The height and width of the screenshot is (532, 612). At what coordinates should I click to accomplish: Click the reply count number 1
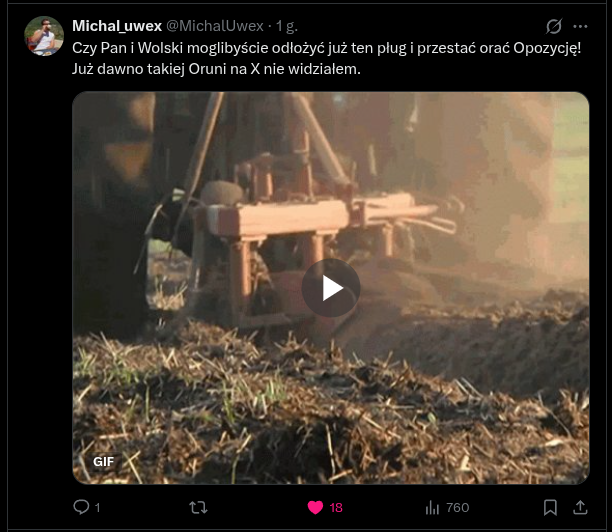pos(97,508)
